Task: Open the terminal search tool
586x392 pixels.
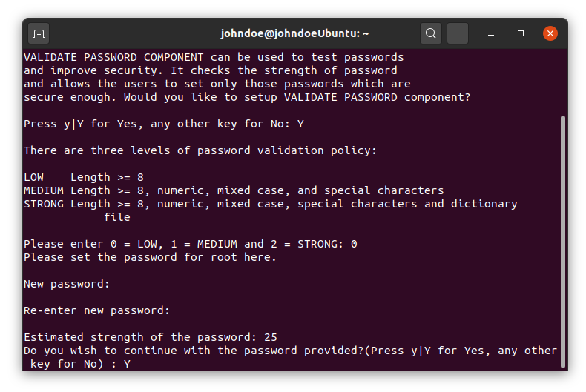Action: click(x=430, y=33)
